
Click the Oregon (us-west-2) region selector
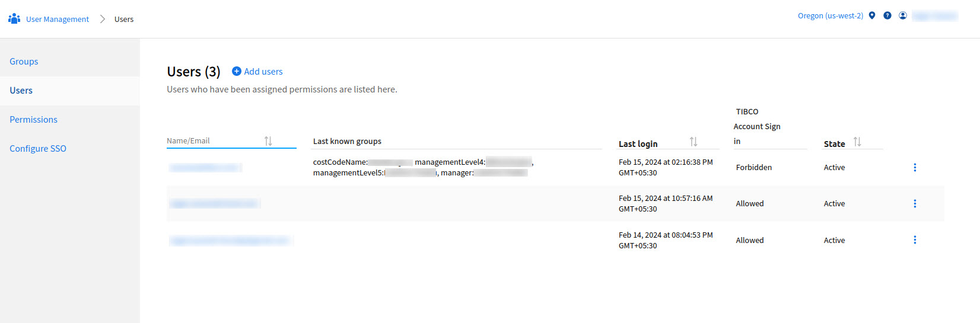(830, 16)
